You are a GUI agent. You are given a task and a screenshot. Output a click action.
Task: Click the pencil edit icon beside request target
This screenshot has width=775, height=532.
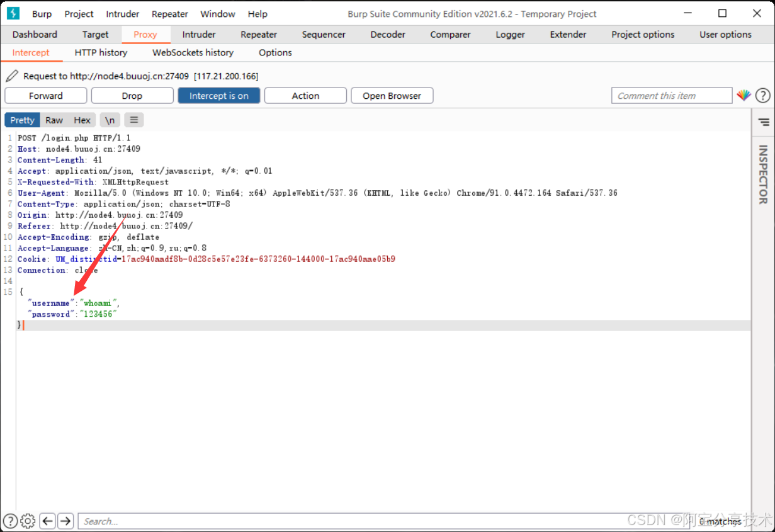pos(11,76)
